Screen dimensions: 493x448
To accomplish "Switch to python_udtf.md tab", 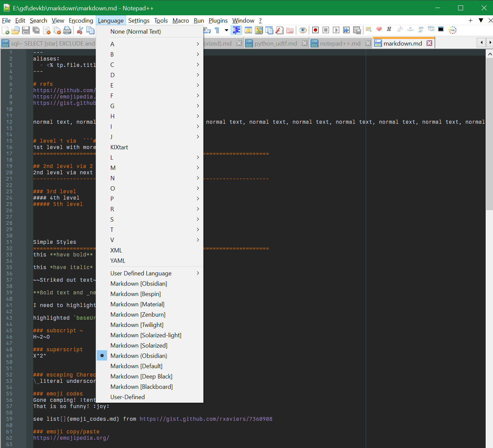I will 276,44.
